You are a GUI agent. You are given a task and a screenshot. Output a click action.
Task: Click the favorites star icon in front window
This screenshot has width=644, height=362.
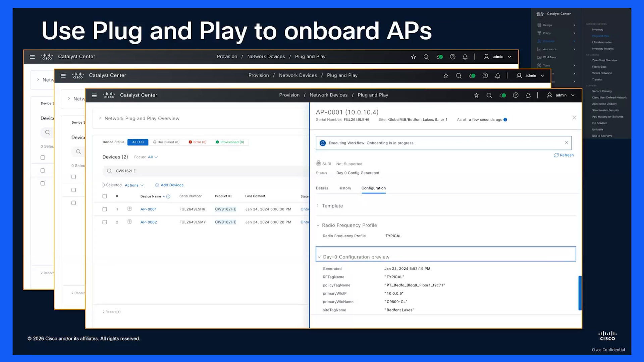click(x=476, y=95)
